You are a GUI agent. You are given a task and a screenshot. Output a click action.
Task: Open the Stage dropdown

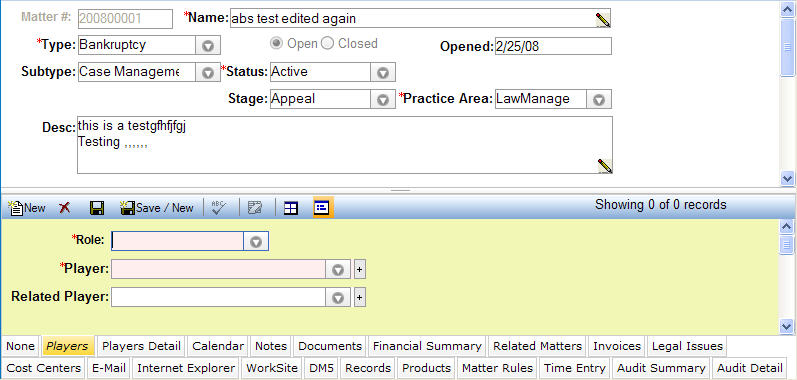[x=383, y=99]
